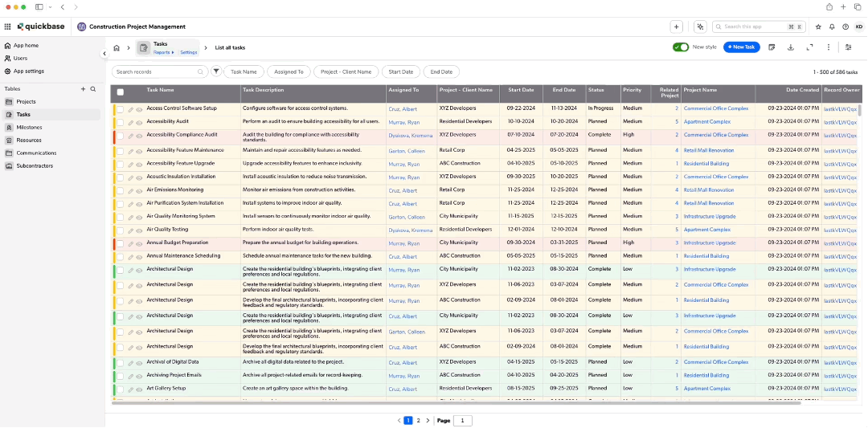868x428 pixels.
Task: Open Tasks Settings link in breadcrumb
Action: click(189, 52)
